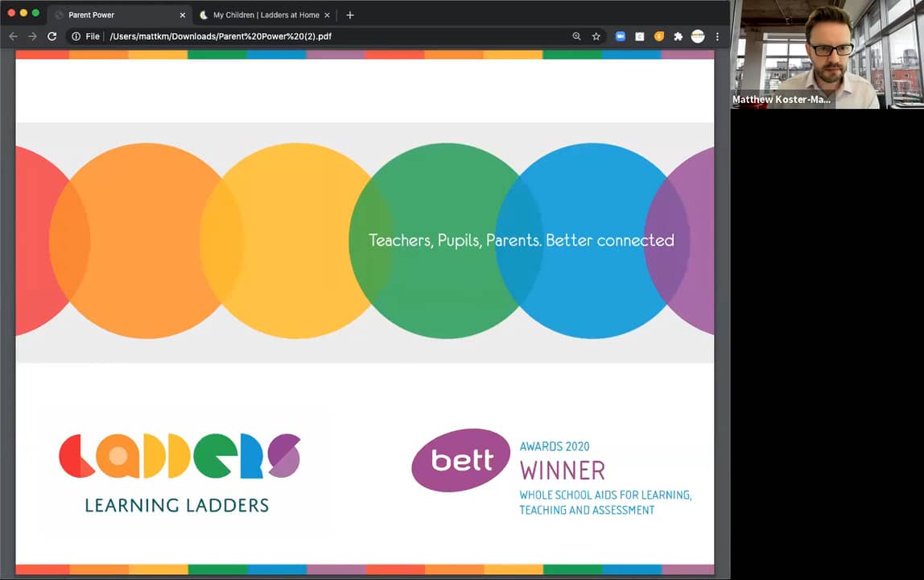924x580 pixels.
Task: Click the address bar file path
Action: point(221,36)
